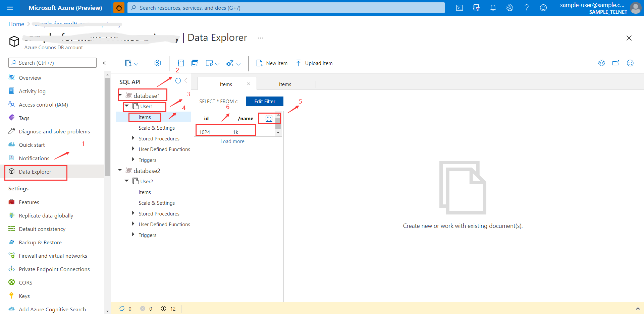Click the global search resources box
Screen dimensions: 644x314
286,8
